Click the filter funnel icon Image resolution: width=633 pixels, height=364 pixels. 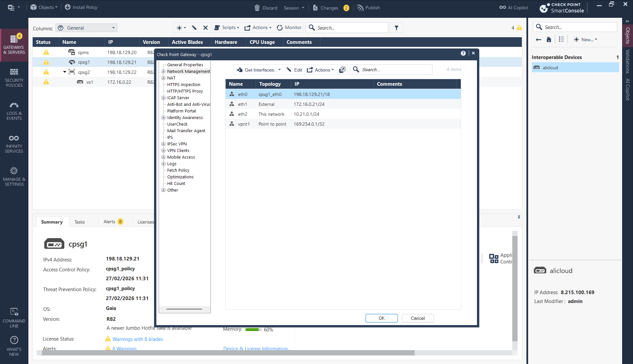coord(396,28)
